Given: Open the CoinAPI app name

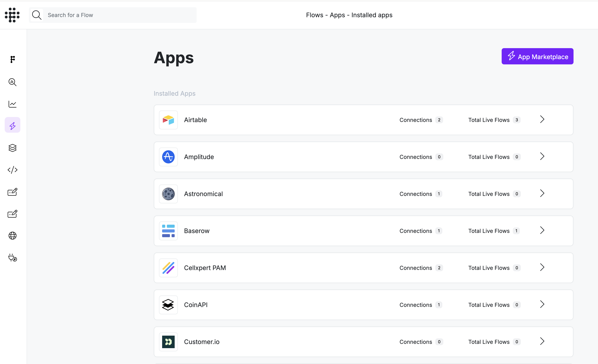Looking at the screenshot, I should click(196, 305).
